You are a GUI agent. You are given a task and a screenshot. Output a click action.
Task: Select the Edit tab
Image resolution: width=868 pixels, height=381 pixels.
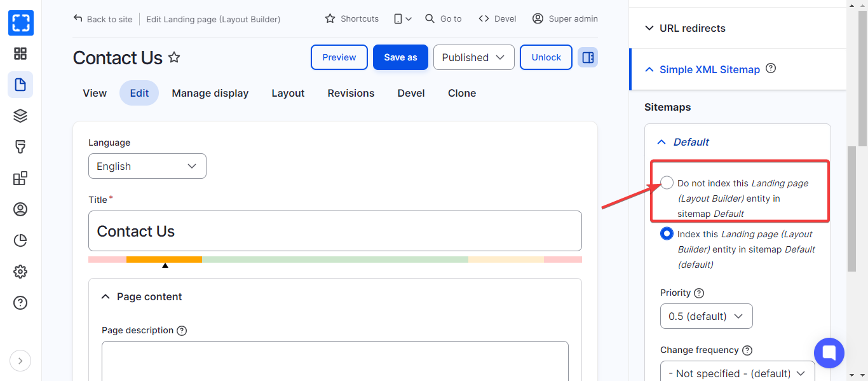pos(139,93)
